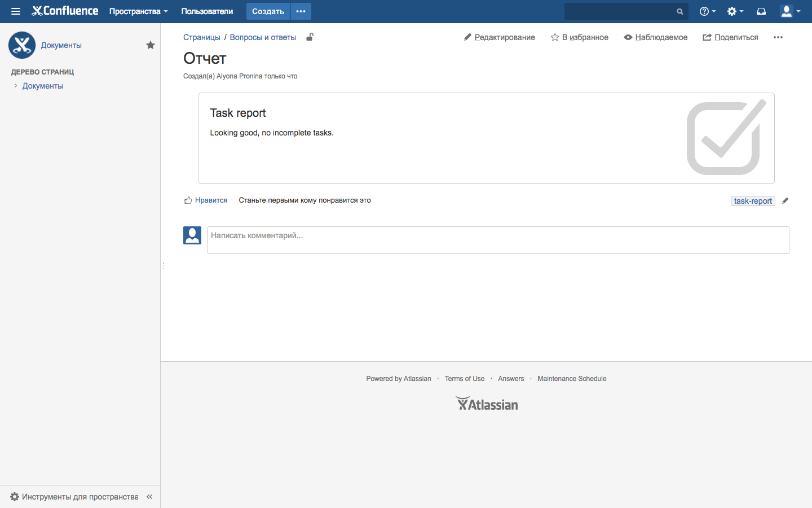Click the Нравится like button
The image size is (812, 508).
206,200
